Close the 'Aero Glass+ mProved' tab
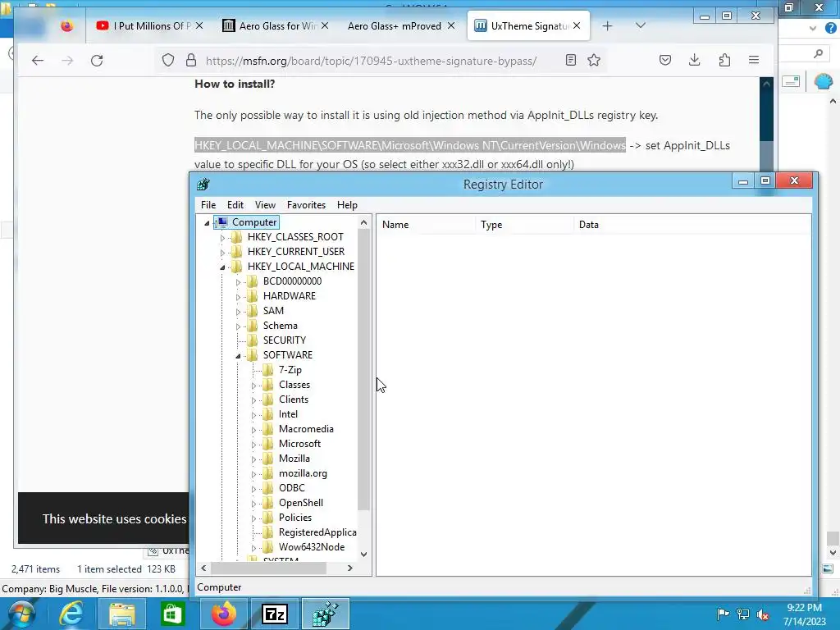Screen dimensions: 840x630 451,25
